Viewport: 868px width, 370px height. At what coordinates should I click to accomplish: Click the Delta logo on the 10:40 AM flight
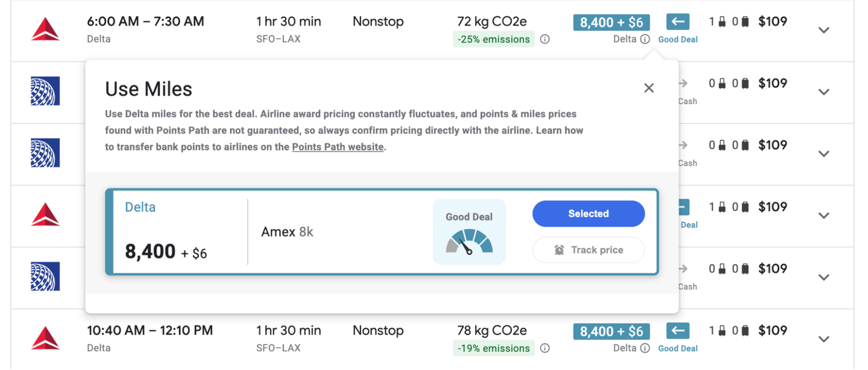coord(45,339)
